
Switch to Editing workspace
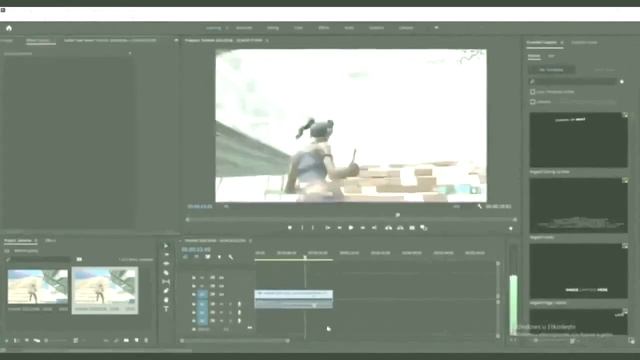click(x=273, y=28)
